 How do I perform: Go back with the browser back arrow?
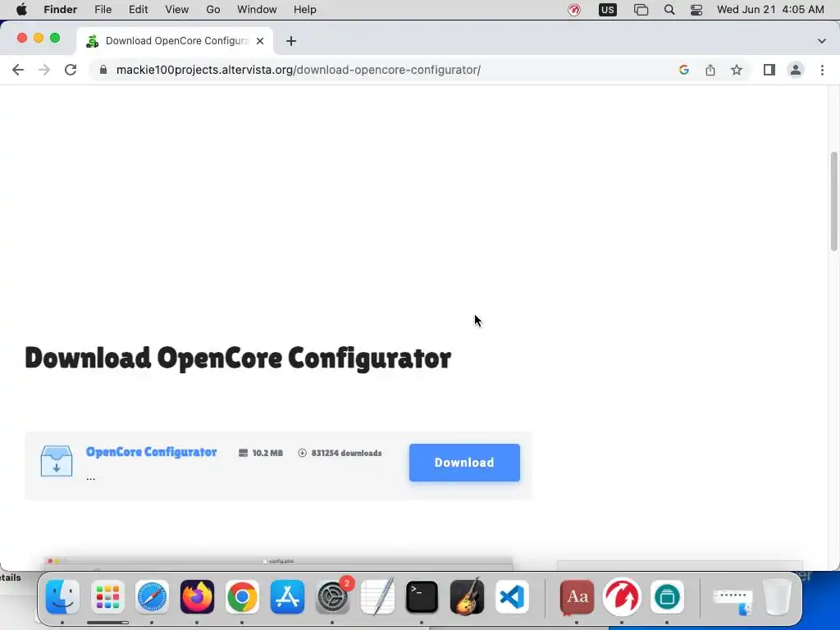pos(18,70)
